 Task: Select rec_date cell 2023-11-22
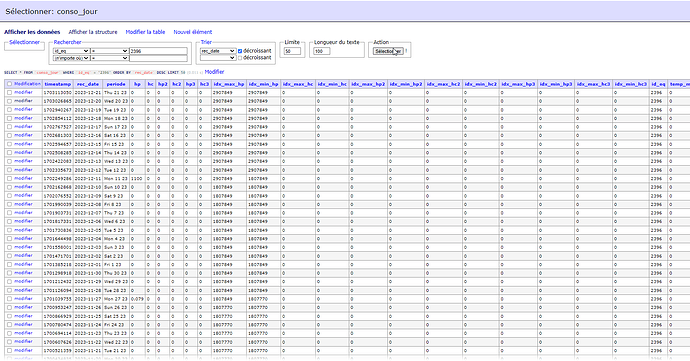coord(88,342)
